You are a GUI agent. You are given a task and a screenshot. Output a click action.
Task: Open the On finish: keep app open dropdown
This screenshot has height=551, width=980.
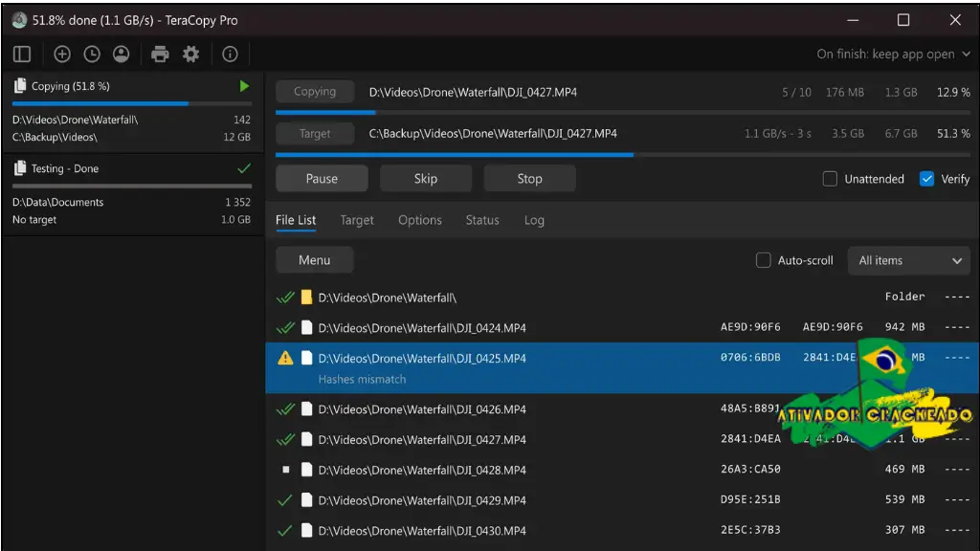[x=893, y=55]
